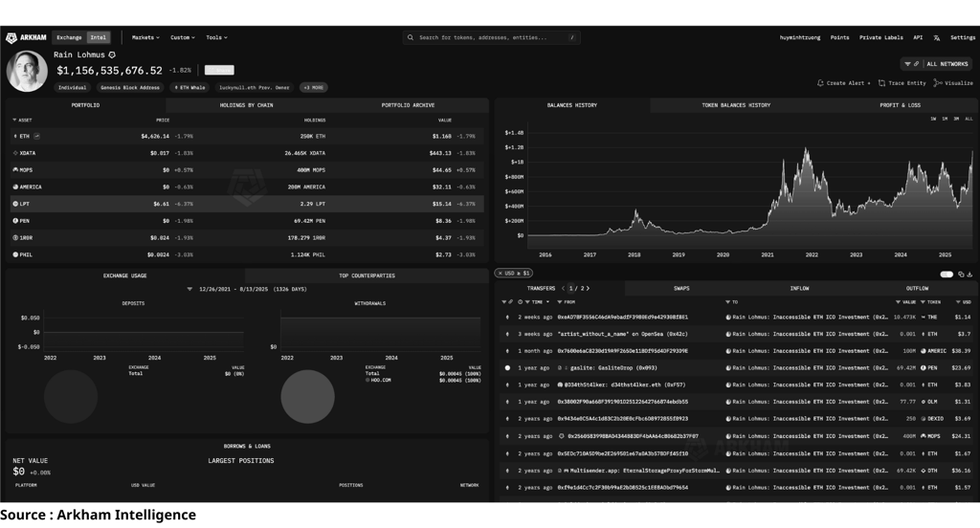Click the copy icon above transfers table
Image resolution: width=980 pixels, height=528 pixels.
point(961,275)
